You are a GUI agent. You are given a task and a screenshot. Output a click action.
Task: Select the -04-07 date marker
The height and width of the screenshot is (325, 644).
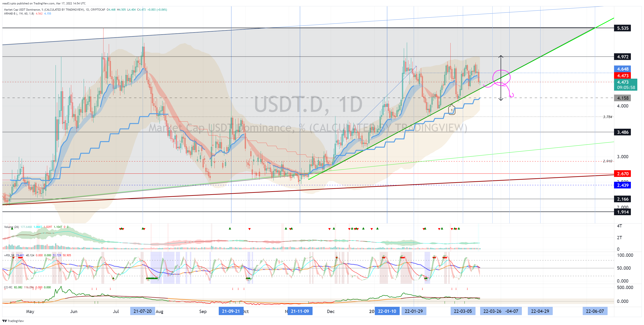(512, 311)
